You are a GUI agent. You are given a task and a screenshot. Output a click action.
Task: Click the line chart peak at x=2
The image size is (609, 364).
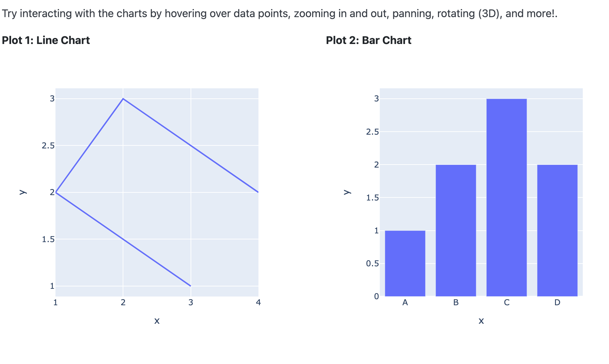(x=123, y=99)
